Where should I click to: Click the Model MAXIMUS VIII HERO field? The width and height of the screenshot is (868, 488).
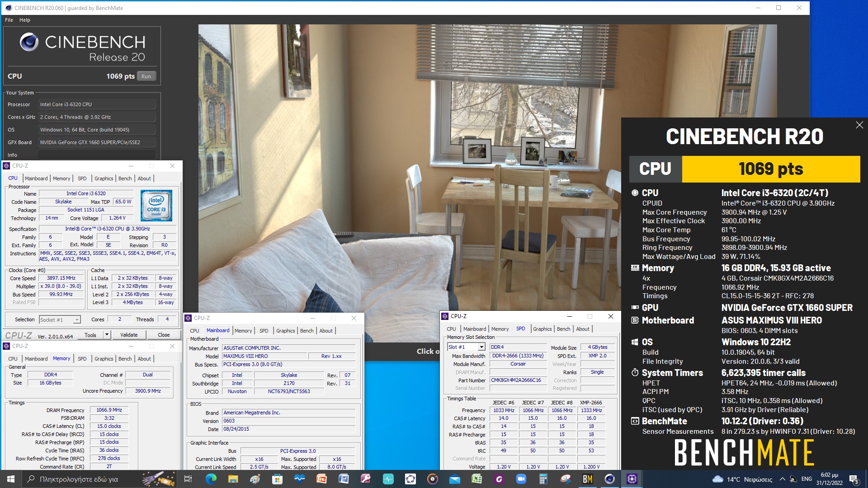(x=264, y=356)
